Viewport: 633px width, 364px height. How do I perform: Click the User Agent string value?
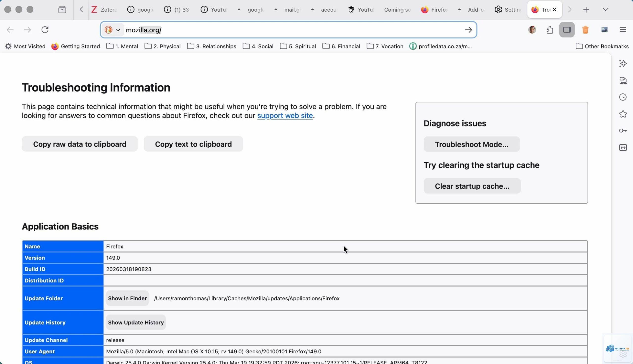213,351
